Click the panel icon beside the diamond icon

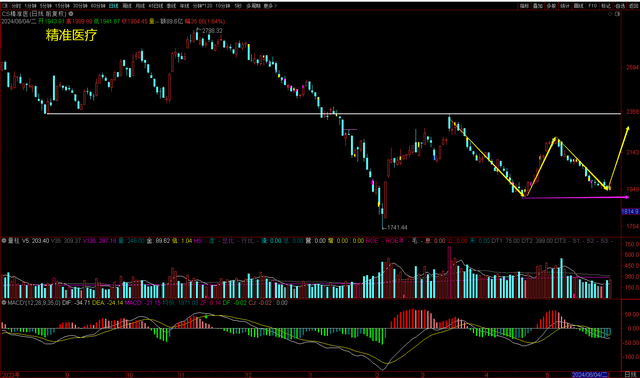click(x=617, y=14)
